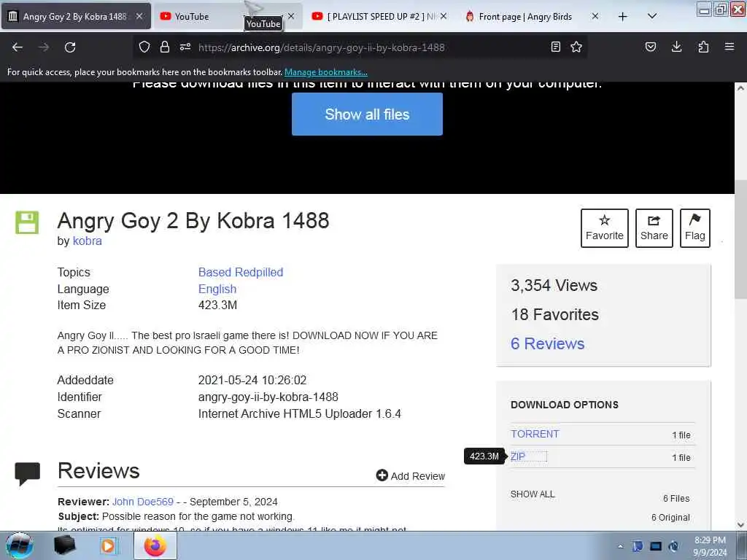747x560 pixels.
Task: Click the Addeddate value 2021-05-24 10:26:02
Action: pos(252,381)
